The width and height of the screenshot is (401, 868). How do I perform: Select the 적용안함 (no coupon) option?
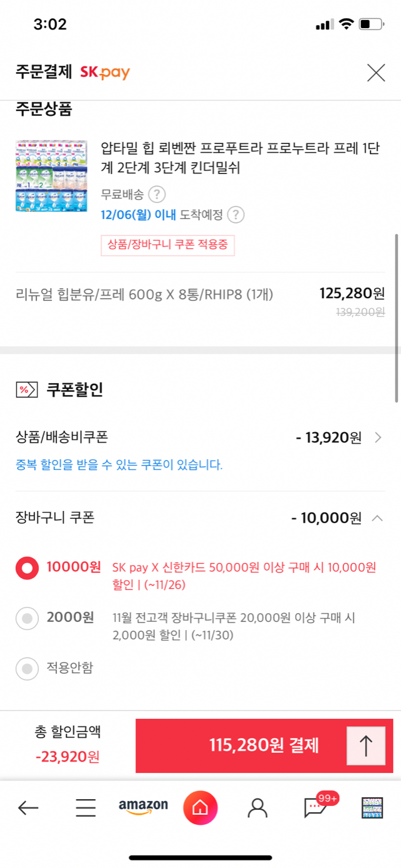pyautogui.click(x=27, y=668)
